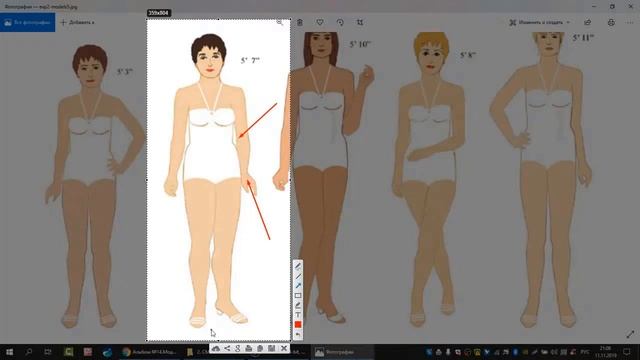
Task: Select the Lightshot rectangle tool
Action: click(298, 296)
